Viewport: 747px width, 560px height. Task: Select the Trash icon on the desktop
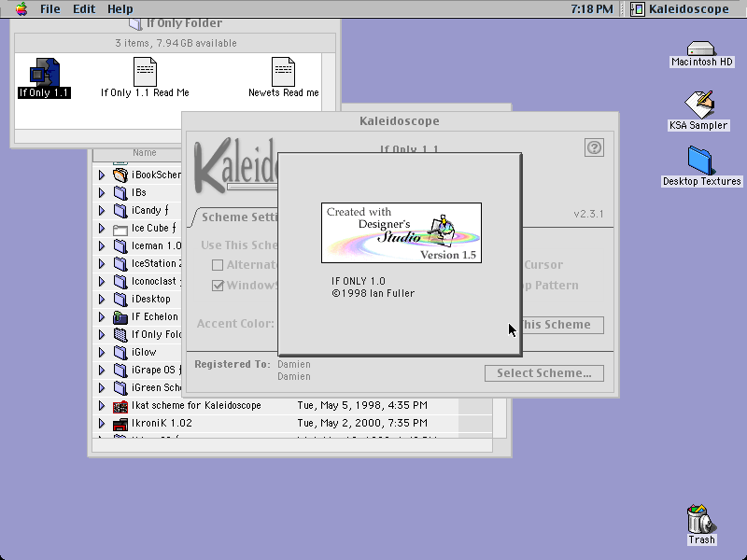point(700,519)
